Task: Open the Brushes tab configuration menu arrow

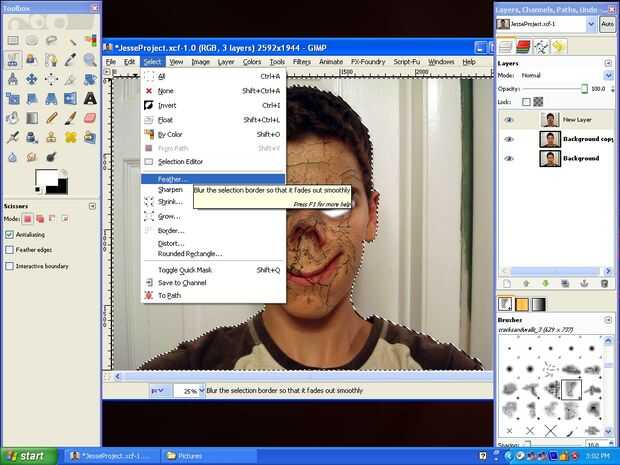Action: (x=608, y=319)
